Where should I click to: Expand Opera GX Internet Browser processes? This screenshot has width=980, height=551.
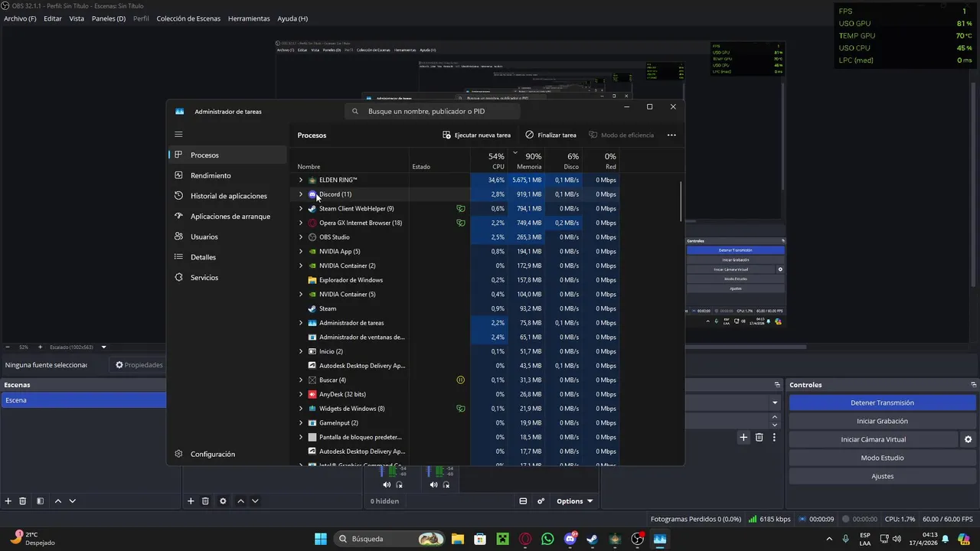(300, 223)
